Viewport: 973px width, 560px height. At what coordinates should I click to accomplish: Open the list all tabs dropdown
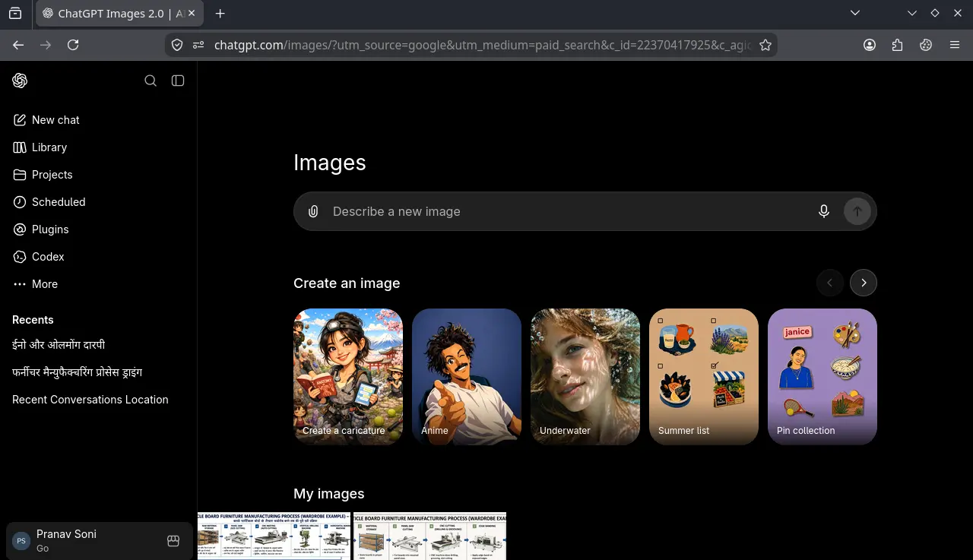[x=855, y=13]
